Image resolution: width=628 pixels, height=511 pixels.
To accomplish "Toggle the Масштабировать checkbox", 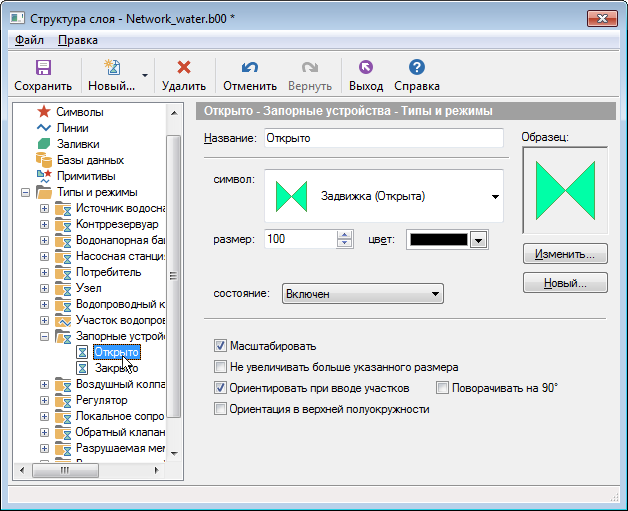I will [221, 345].
